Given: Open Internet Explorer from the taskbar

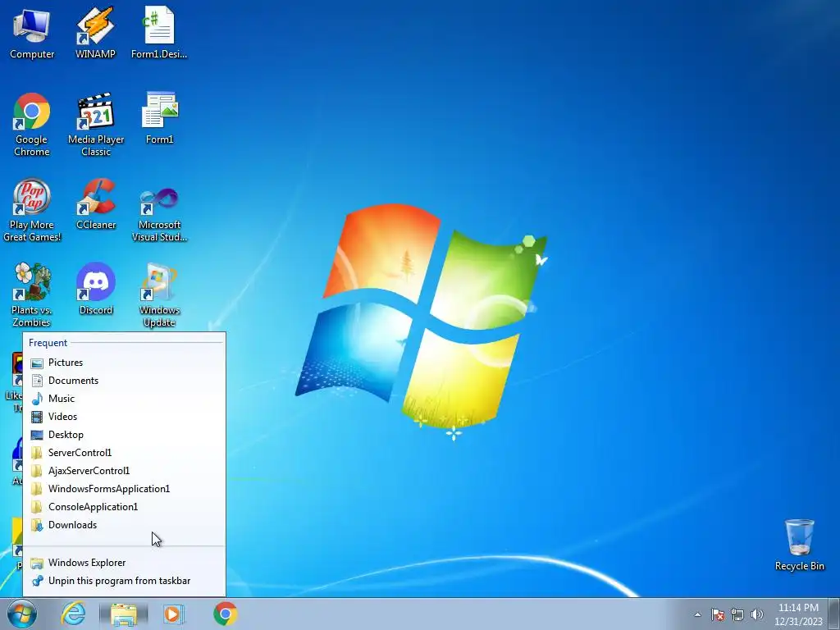Looking at the screenshot, I should pyautogui.click(x=73, y=614).
